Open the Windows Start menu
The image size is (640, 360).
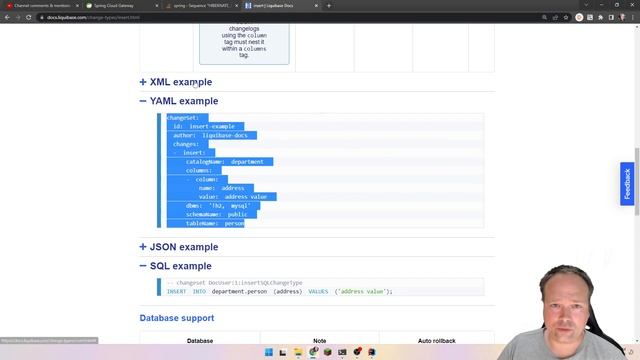click(x=269, y=352)
